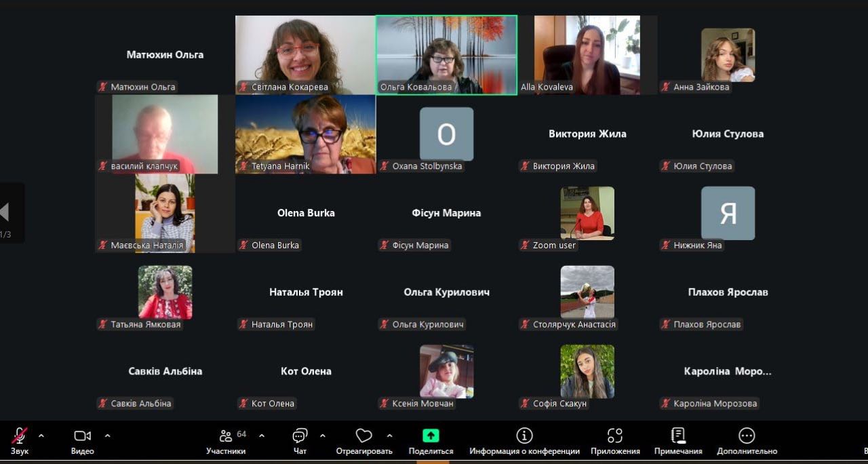Open the Примечания notes icon

(x=677, y=436)
